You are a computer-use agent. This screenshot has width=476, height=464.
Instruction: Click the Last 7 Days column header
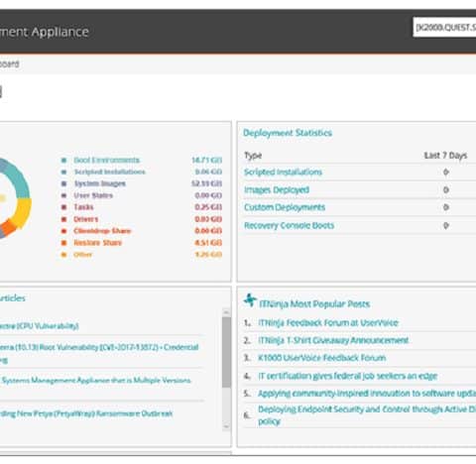click(x=445, y=156)
